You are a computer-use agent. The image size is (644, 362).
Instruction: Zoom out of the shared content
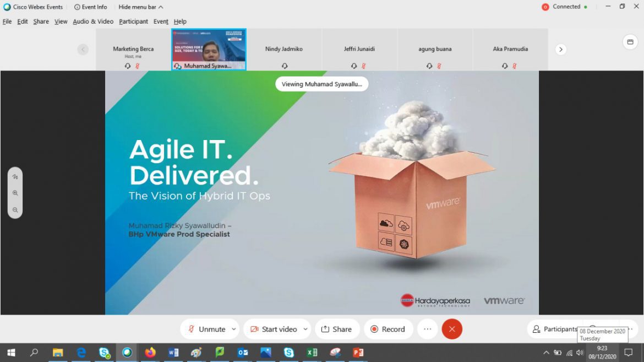[x=15, y=210]
